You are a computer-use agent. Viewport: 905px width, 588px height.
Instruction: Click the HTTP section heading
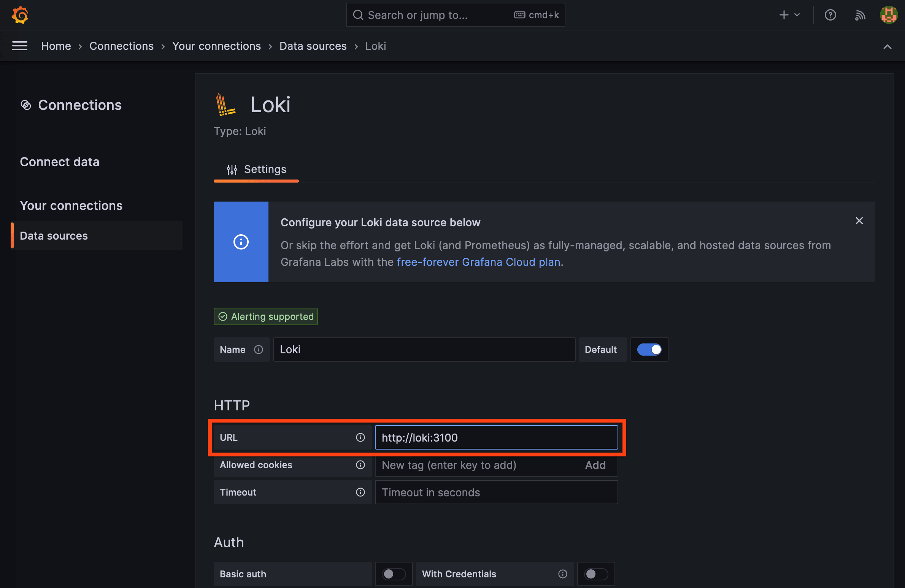[232, 405]
